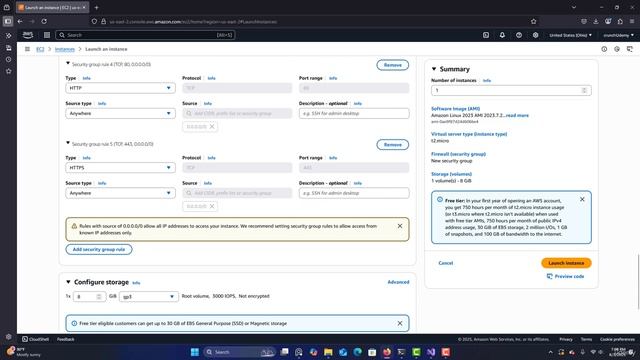
Task: Reload the page with the refresh icon
Action: (44, 21)
